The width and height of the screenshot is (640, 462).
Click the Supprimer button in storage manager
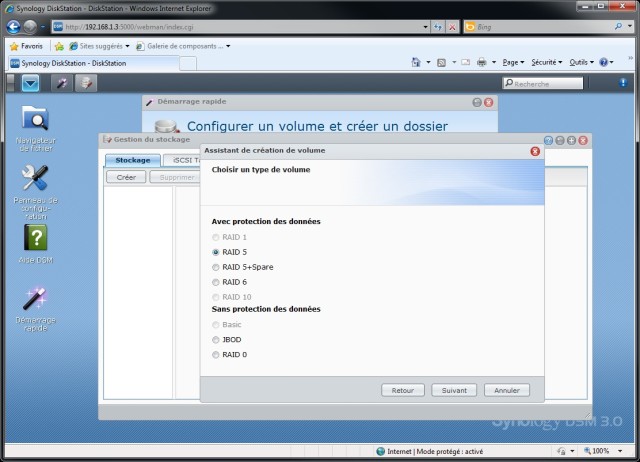click(x=175, y=178)
